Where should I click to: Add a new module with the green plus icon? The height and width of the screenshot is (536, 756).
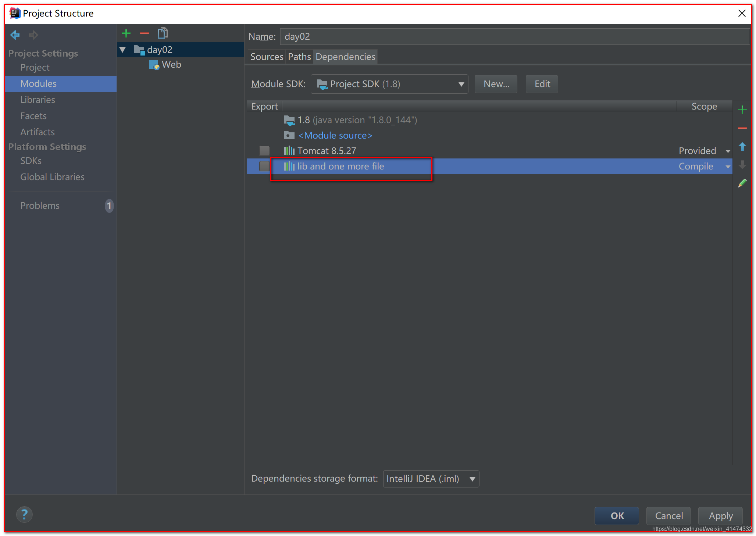tap(126, 33)
